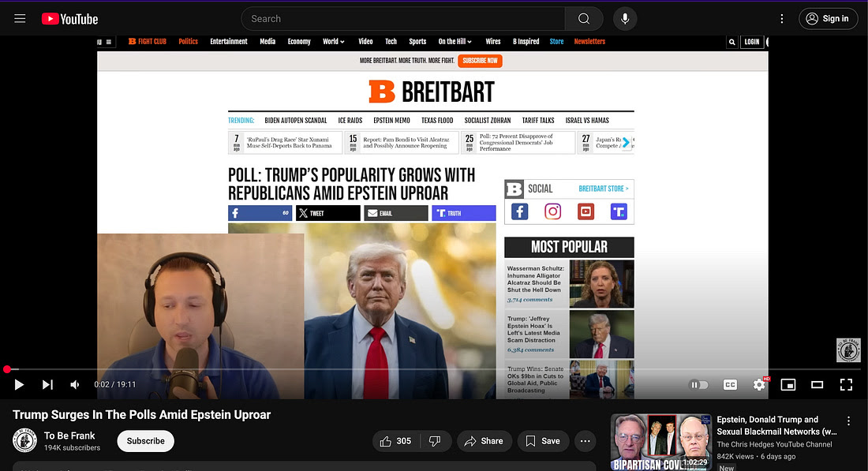Open the YouTube guide hamburger menu

pyautogui.click(x=20, y=19)
